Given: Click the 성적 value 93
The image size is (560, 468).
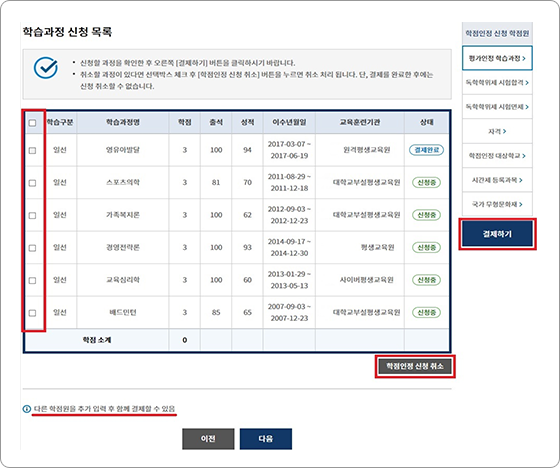Looking at the screenshot, I should pos(248,248).
